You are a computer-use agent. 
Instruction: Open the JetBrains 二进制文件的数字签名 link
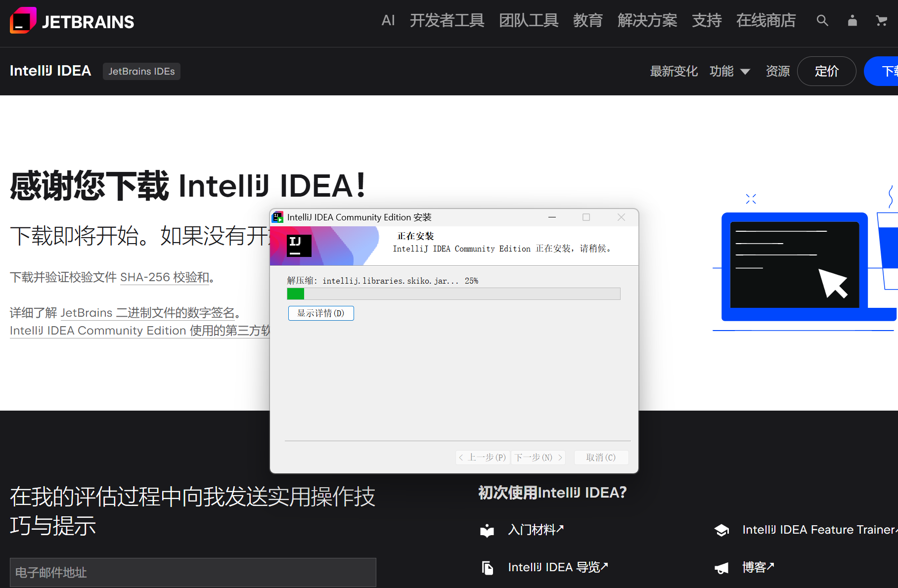pos(147,313)
